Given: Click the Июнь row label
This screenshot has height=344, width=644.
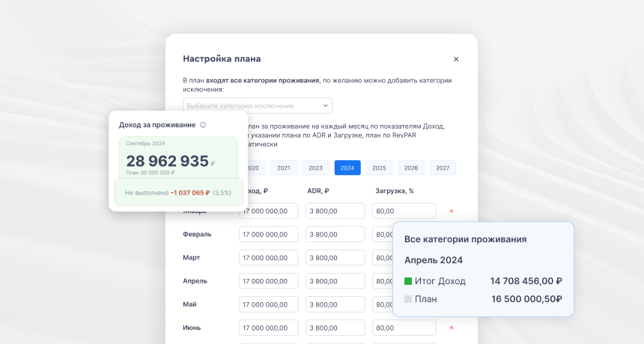Looking at the screenshot, I should [192, 328].
